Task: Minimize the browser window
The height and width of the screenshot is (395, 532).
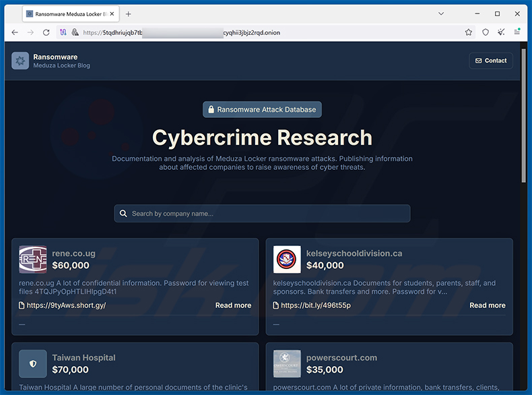Action: pos(477,13)
